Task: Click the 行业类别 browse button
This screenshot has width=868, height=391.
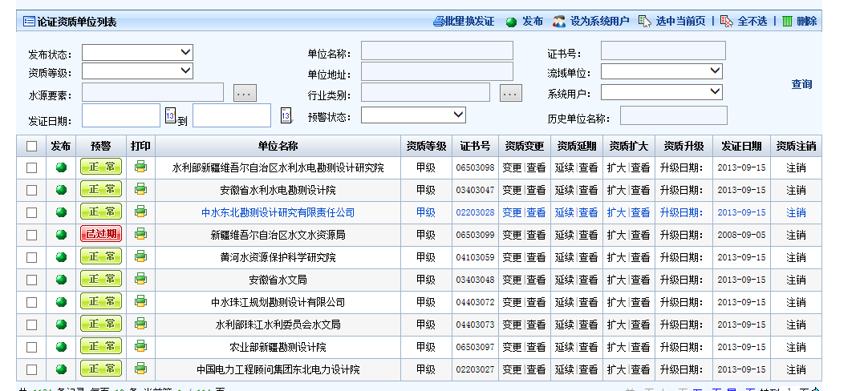Action: coord(511,94)
